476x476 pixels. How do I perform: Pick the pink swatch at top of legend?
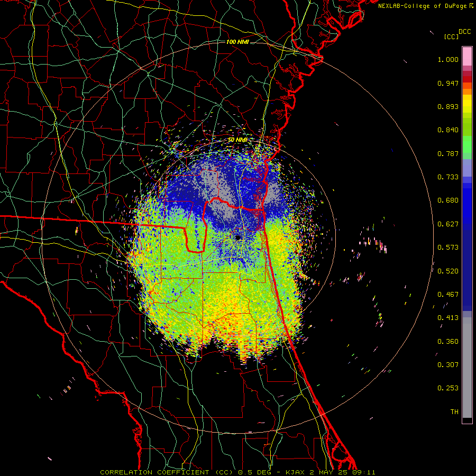pos(467,57)
